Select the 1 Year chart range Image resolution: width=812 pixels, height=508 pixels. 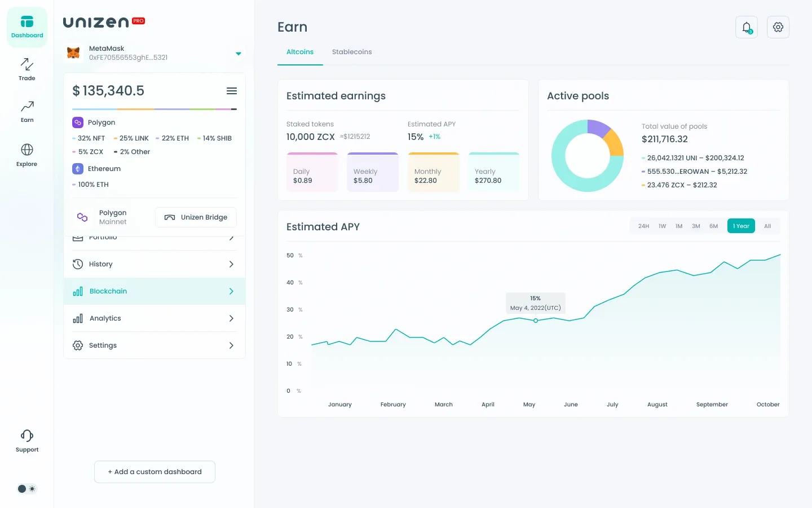pyautogui.click(x=741, y=226)
